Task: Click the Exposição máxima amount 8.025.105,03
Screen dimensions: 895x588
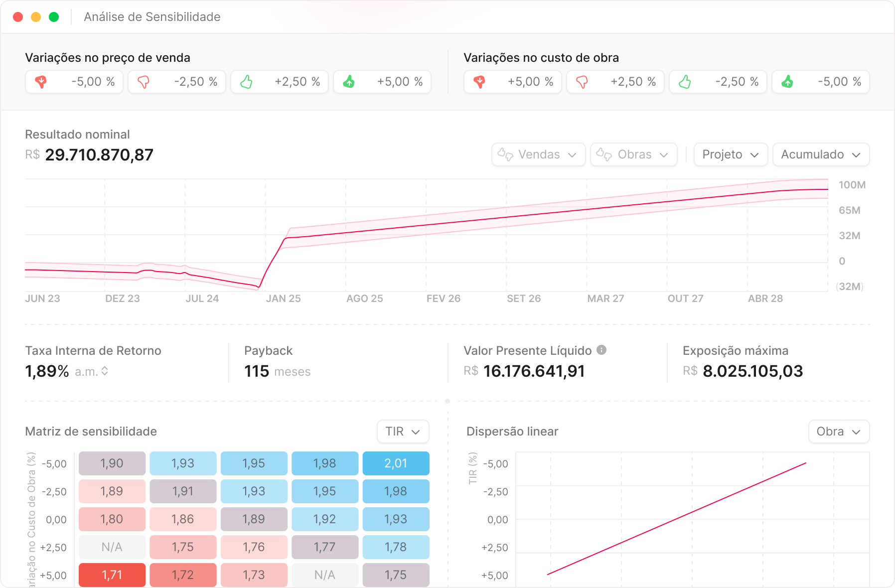Action: pos(753,371)
